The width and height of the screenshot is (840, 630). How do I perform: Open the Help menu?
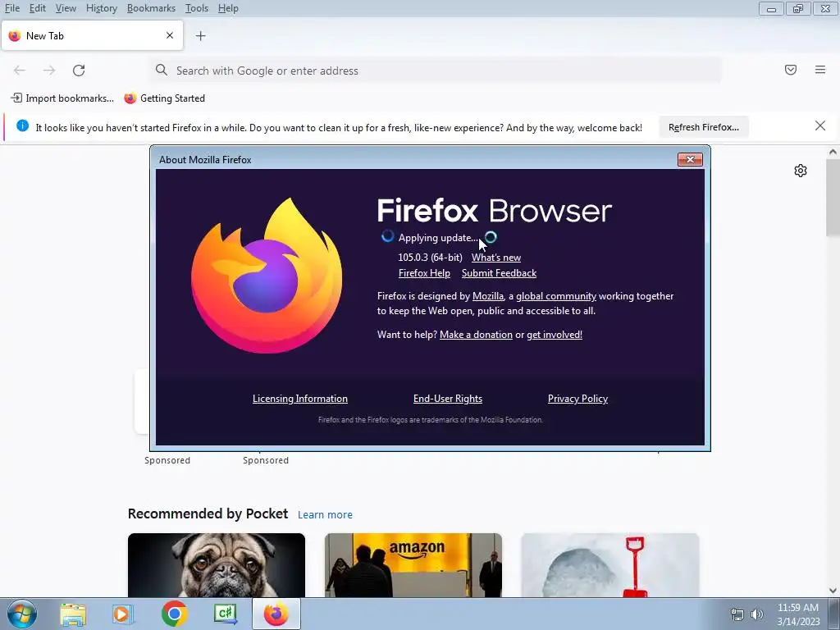pos(228,8)
